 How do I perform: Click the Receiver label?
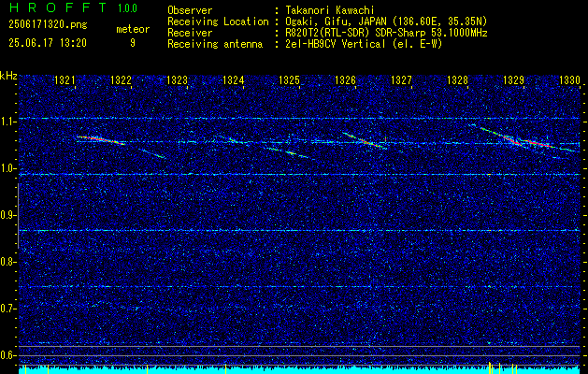[x=190, y=33]
